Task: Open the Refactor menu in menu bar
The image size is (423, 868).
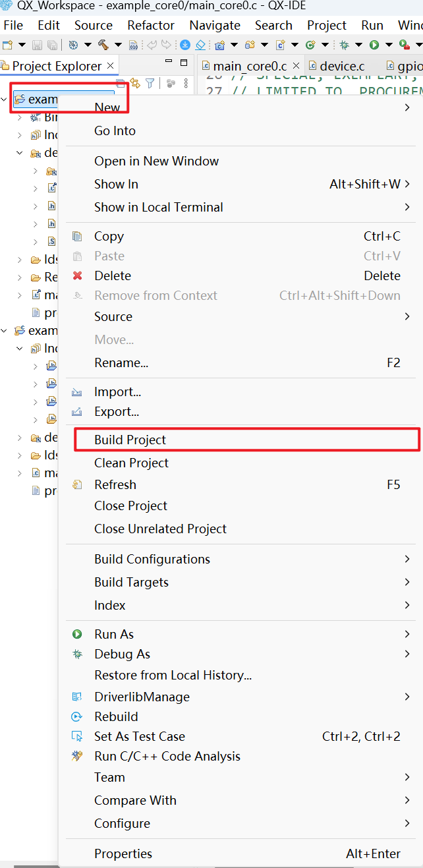Action: [151, 25]
